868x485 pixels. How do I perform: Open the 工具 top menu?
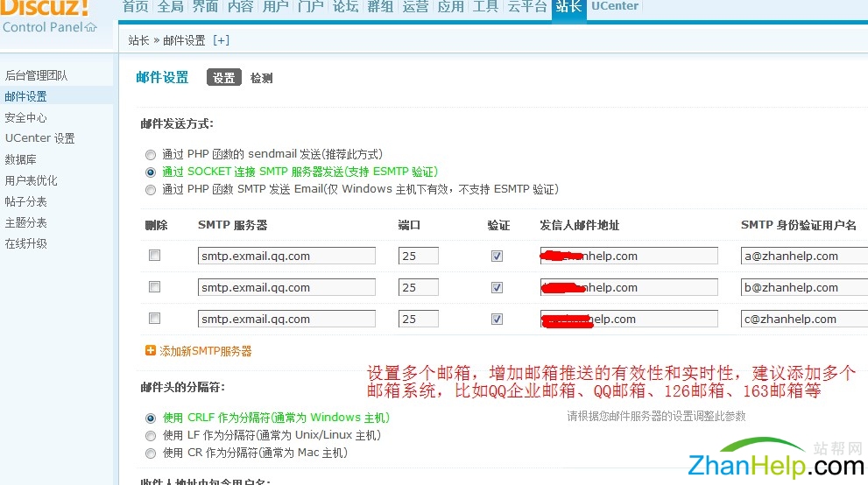485,6
